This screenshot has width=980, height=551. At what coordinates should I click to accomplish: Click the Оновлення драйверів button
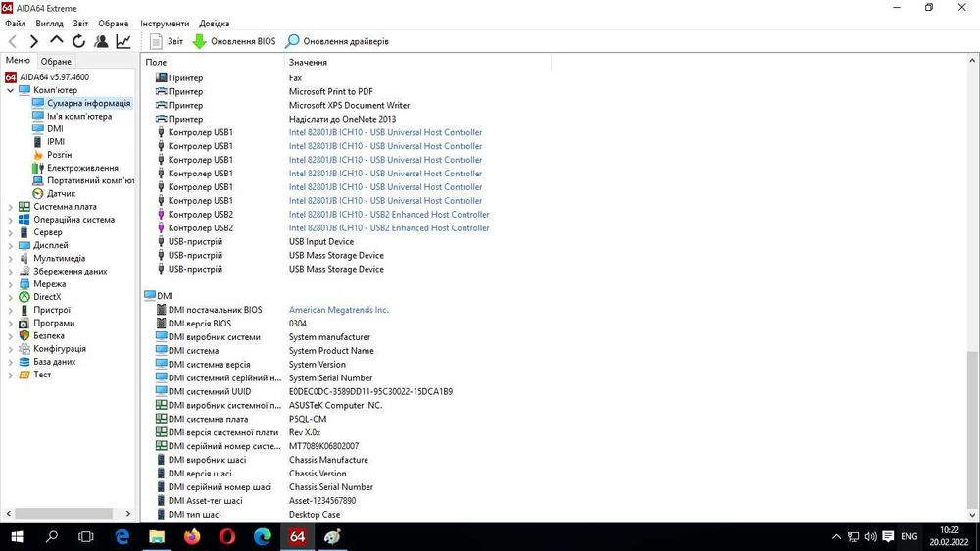point(337,41)
